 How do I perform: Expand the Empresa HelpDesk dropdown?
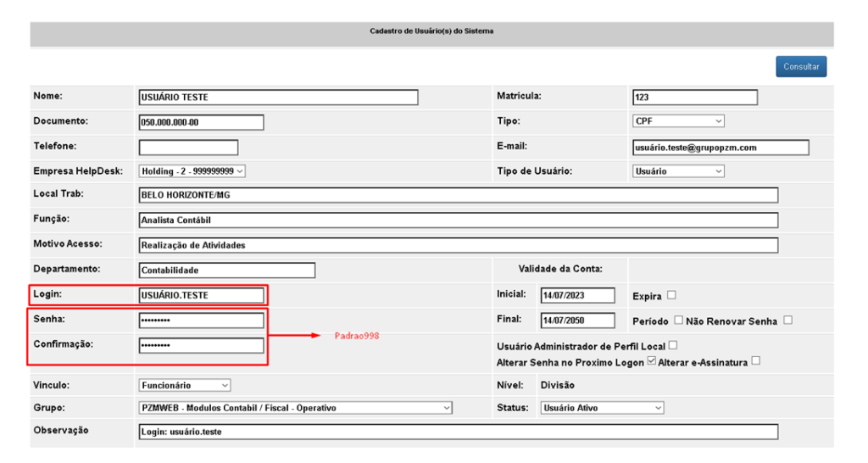tap(192, 171)
